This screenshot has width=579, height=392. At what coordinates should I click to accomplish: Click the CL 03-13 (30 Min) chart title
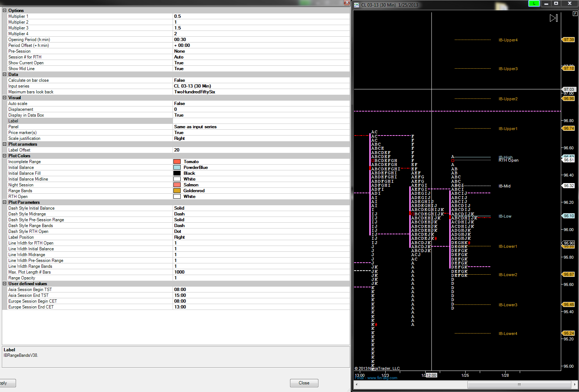pyautogui.click(x=378, y=5)
